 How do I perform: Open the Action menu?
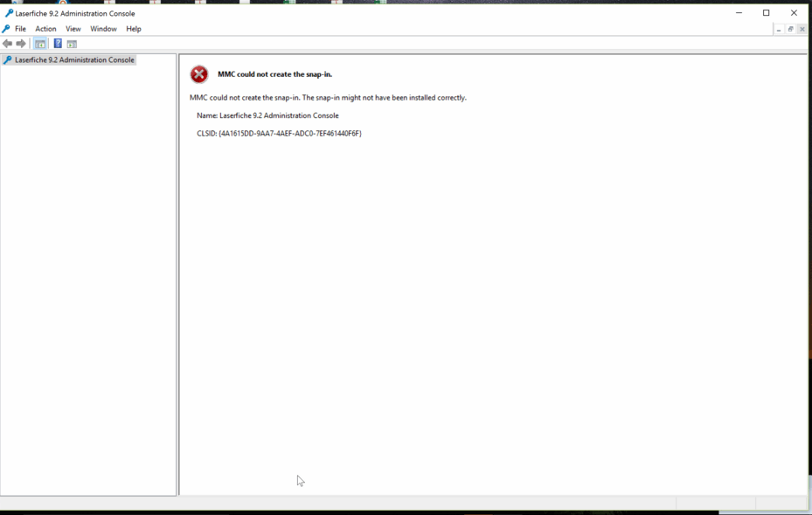tap(45, 29)
